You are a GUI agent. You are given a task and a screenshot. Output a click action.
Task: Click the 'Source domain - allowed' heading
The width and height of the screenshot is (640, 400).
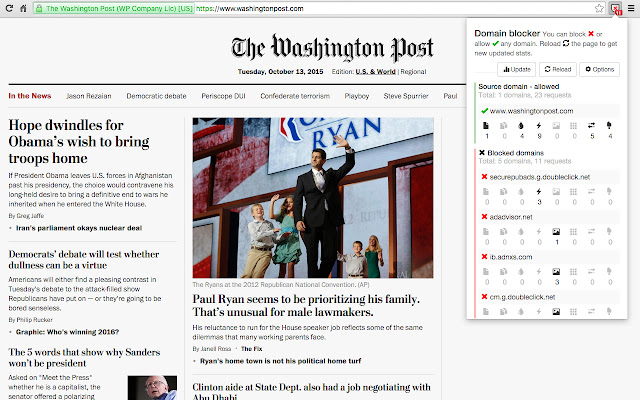point(519,87)
